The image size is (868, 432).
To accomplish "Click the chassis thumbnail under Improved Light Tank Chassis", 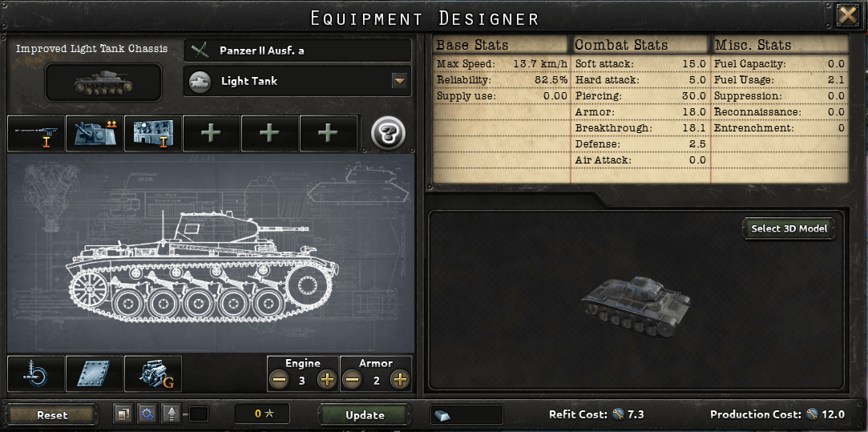I will [x=103, y=83].
